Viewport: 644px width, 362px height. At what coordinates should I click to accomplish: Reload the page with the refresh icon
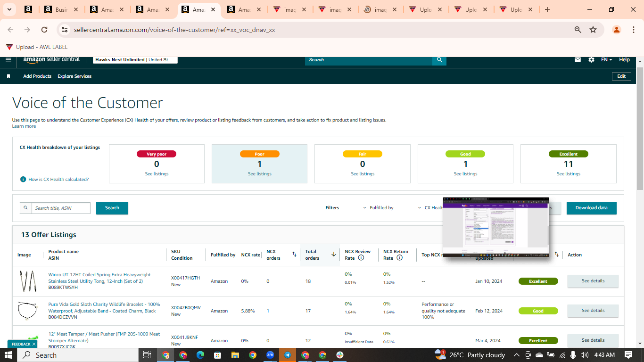click(44, 30)
